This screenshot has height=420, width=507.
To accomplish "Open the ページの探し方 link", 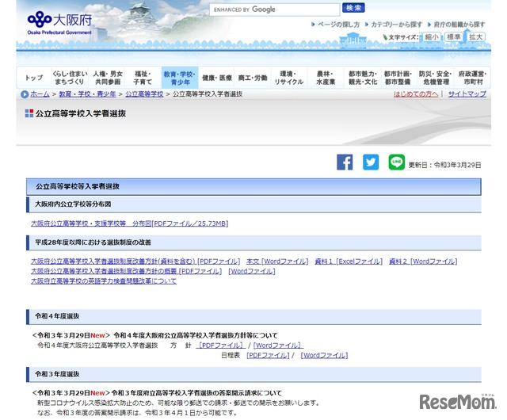I will click(338, 25).
